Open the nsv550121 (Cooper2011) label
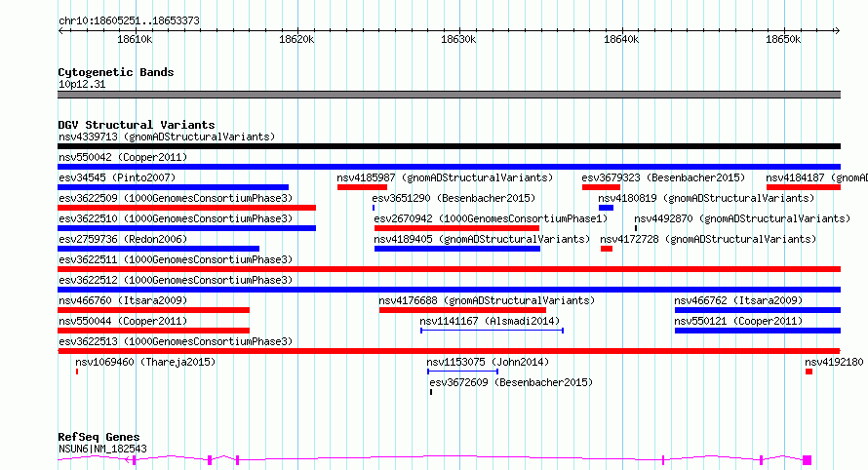 point(738,321)
